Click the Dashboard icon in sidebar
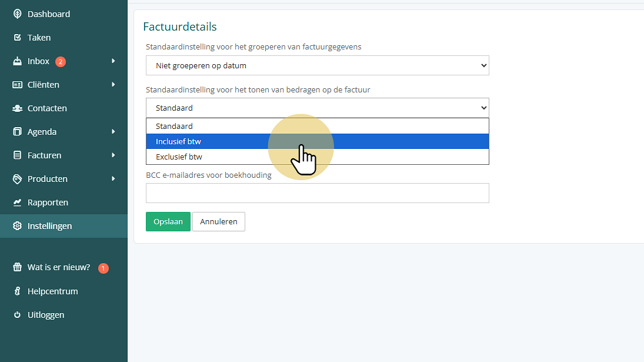644x362 pixels. (x=17, y=14)
